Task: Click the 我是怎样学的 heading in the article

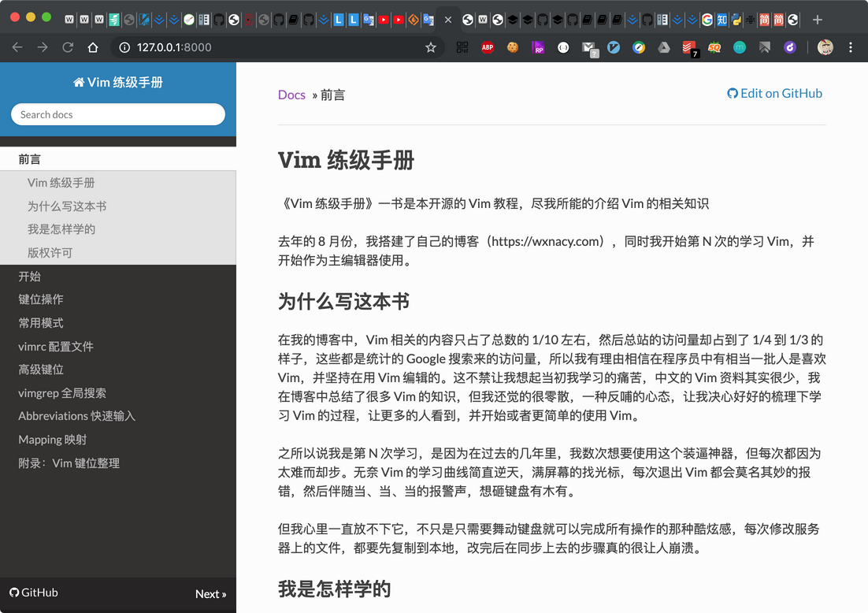Action: [334, 589]
